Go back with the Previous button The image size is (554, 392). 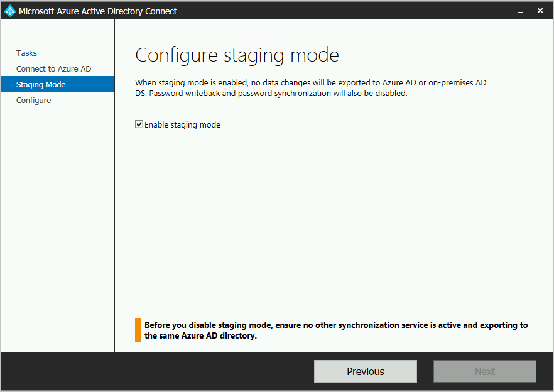[x=366, y=371]
